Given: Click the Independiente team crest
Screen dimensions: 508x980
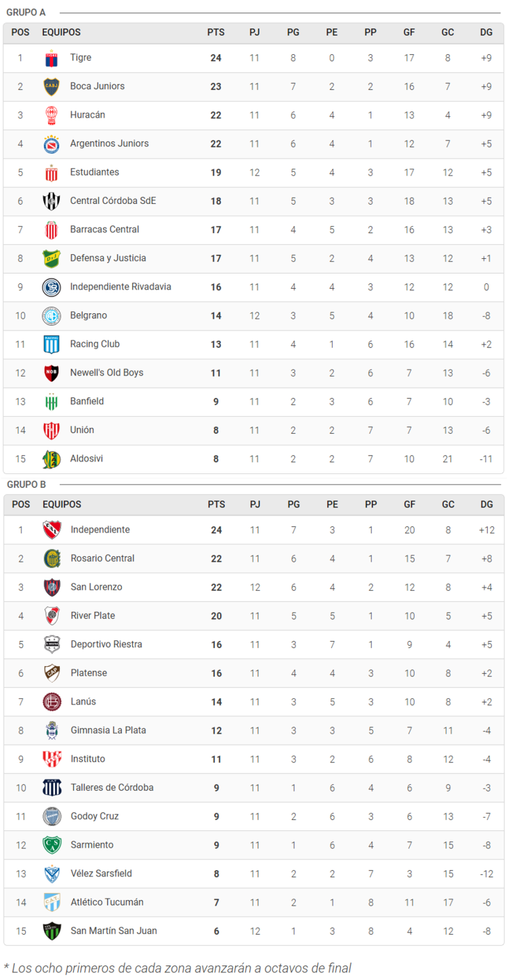Looking at the screenshot, I should (52, 530).
